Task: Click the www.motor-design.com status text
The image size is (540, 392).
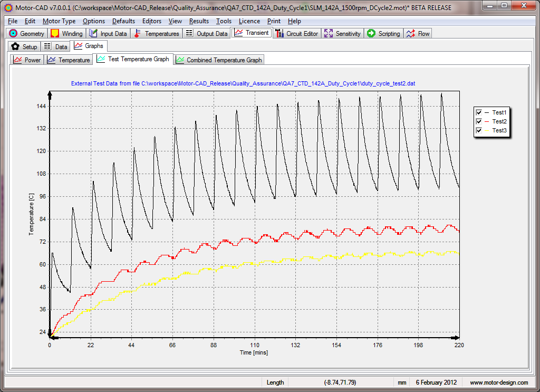Action: (499, 383)
